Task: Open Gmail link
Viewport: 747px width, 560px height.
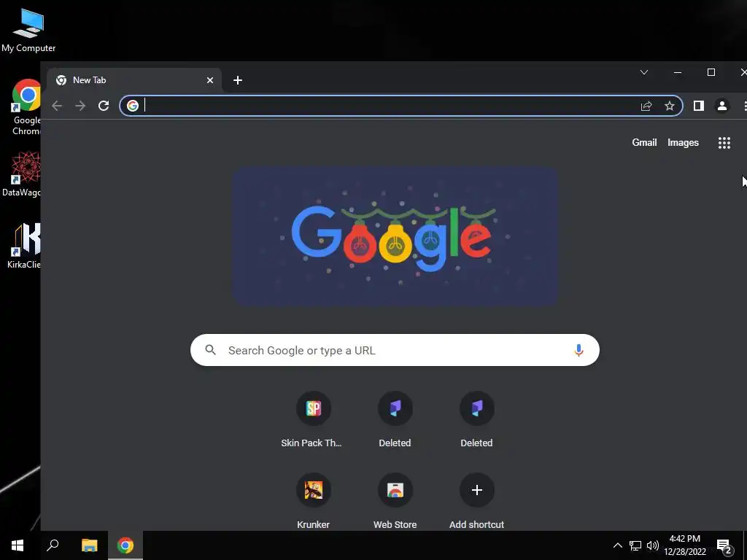Action: [644, 142]
